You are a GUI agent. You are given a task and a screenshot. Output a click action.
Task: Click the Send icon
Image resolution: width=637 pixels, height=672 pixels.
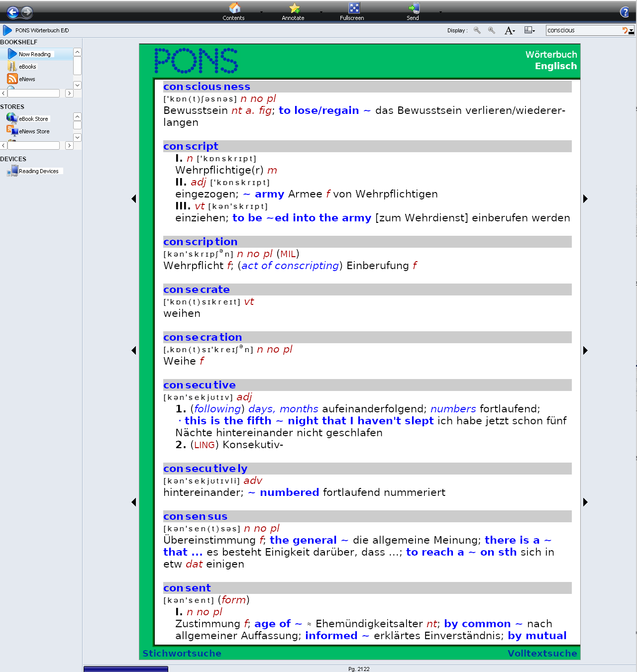(x=414, y=8)
